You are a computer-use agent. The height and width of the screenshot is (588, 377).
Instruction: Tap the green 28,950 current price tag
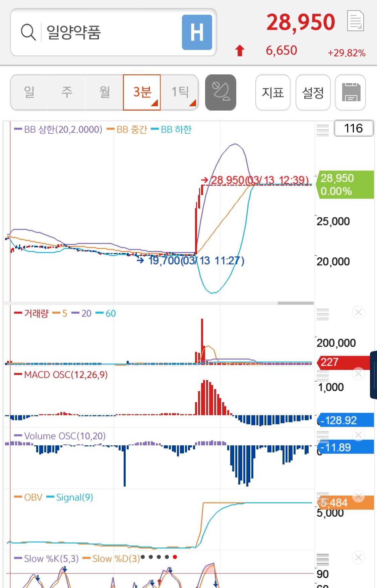pos(345,185)
